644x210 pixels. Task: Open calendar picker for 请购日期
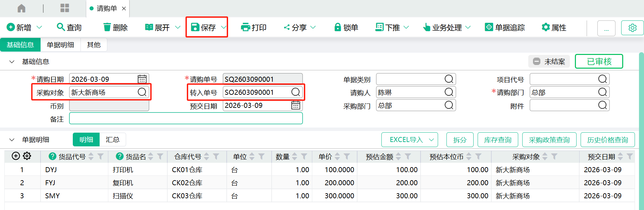(142, 79)
